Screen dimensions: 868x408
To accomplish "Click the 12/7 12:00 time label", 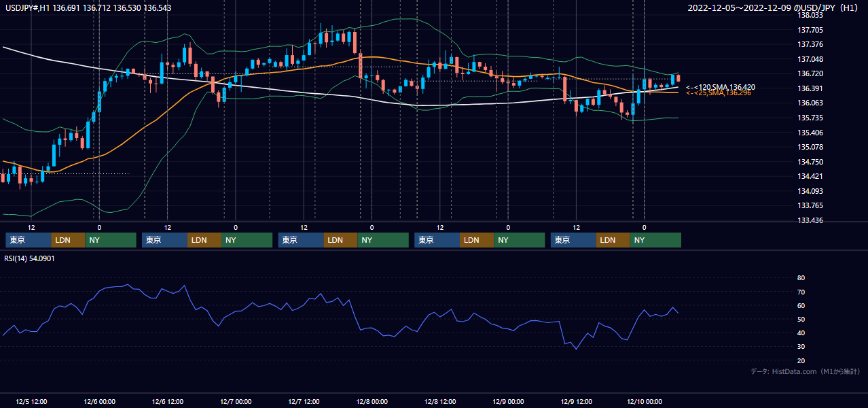I will 304,402.
